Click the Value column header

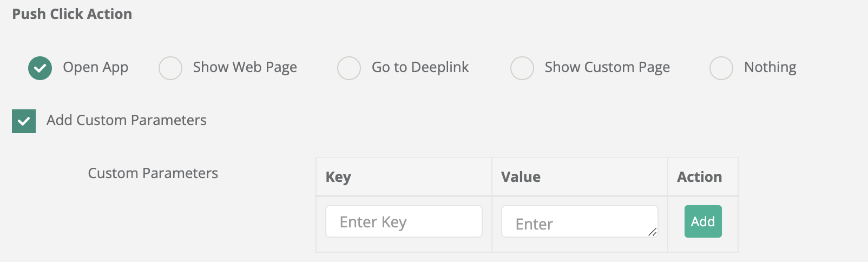(x=521, y=177)
